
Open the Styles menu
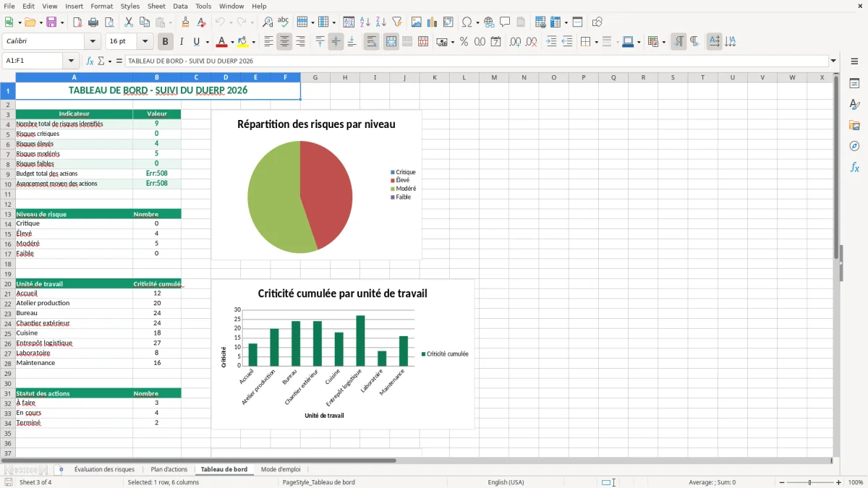(x=130, y=6)
